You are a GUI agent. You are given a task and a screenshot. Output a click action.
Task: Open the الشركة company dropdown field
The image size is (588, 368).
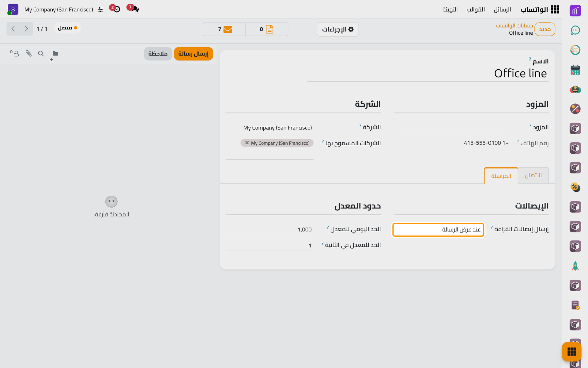click(x=275, y=128)
